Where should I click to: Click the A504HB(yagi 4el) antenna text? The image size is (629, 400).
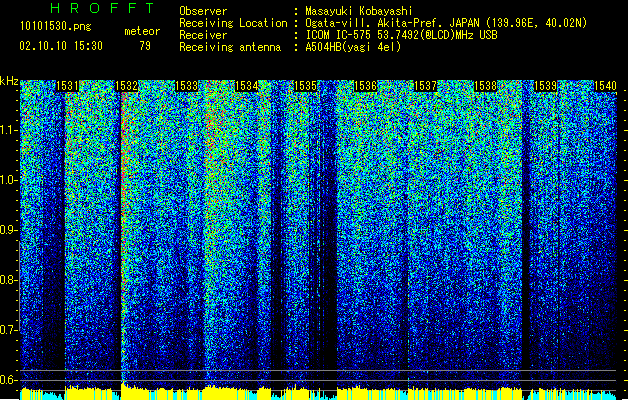pyautogui.click(x=353, y=47)
